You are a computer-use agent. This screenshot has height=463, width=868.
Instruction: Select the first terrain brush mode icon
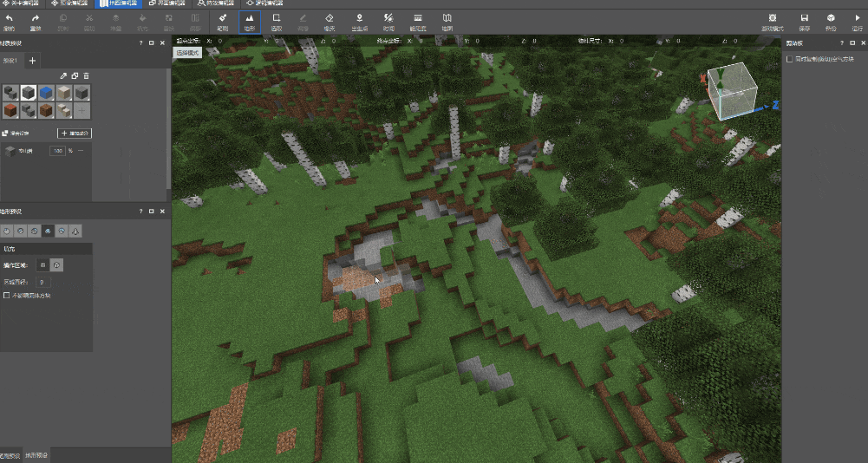click(x=7, y=231)
